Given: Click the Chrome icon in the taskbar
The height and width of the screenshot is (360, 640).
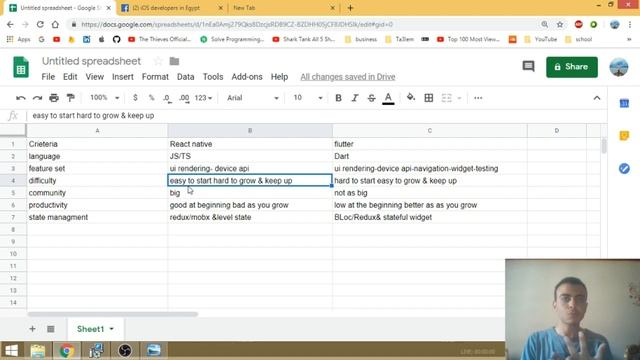Looking at the screenshot, I should point(67,351).
